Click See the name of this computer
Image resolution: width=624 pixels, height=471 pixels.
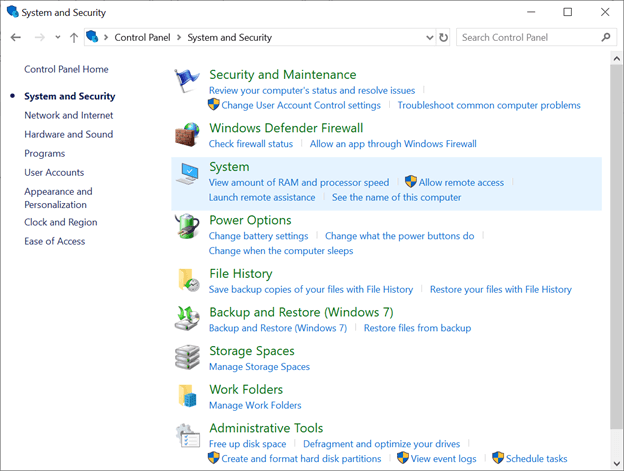396,197
